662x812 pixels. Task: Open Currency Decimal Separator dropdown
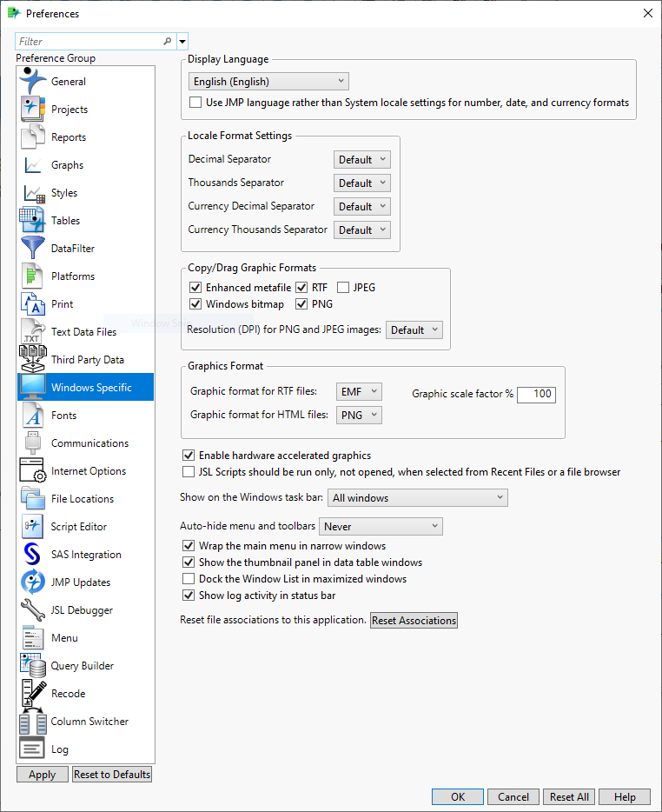[361, 207]
